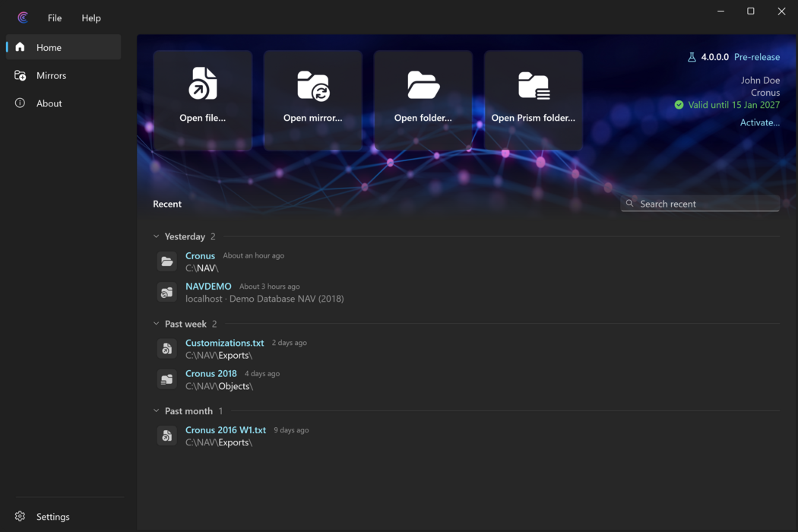Click the Valid until 15 Jan 2027 text
The width and height of the screenshot is (798, 532).
tap(734, 105)
